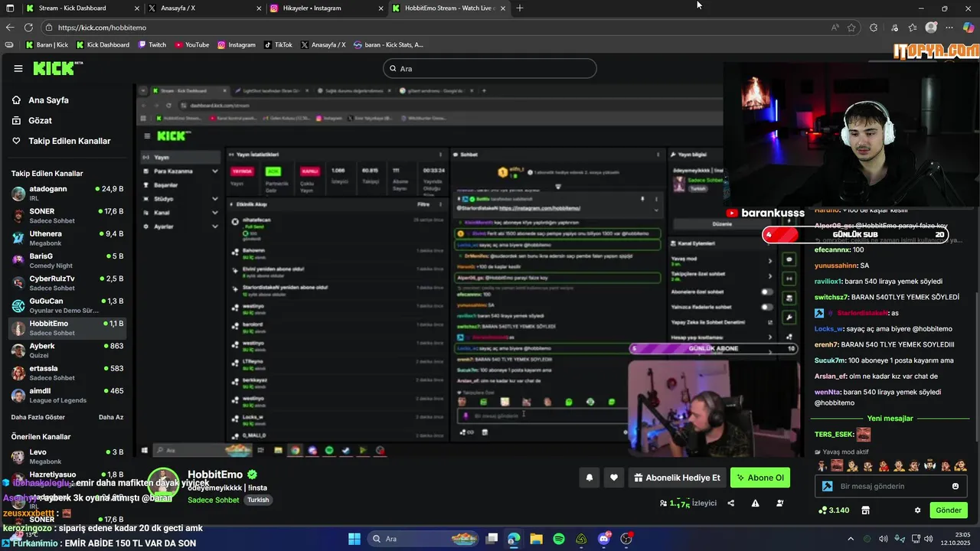980x551 pixels.
Task: Open chat settings gear icon
Action: (x=917, y=510)
